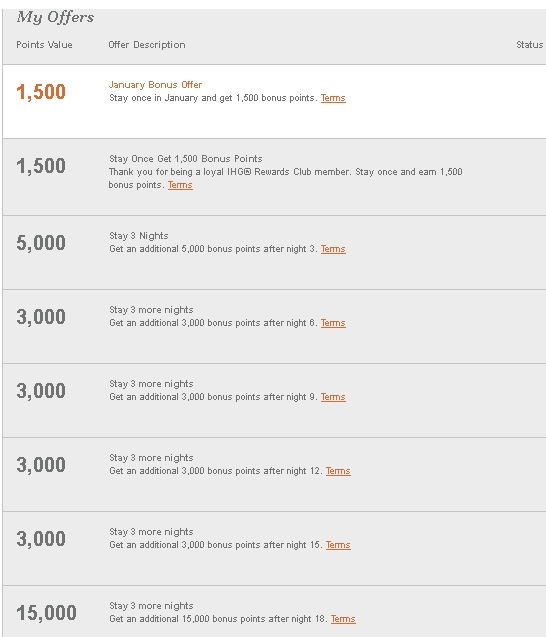Click the My Offers heading
Image resolution: width=546 pixels, height=637 pixels.
tap(55, 17)
